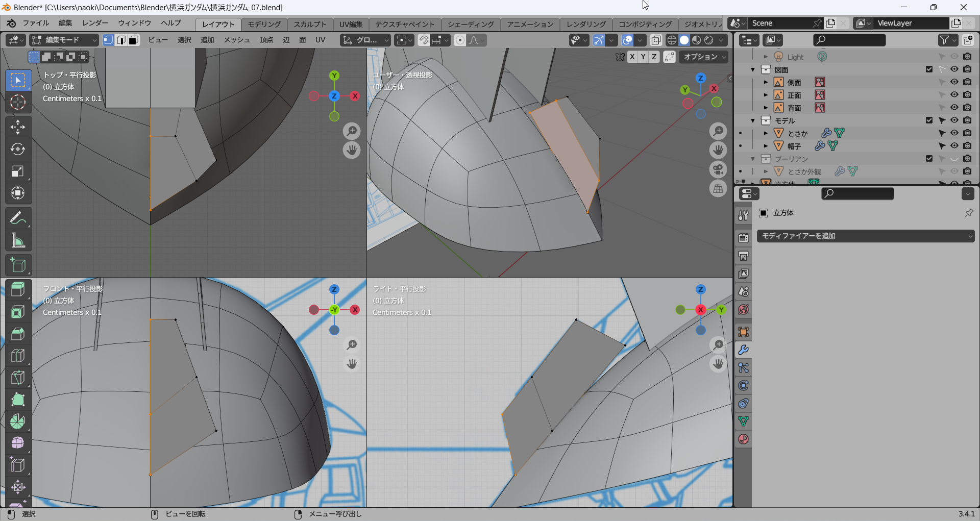Click the オプション button

[x=703, y=57]
